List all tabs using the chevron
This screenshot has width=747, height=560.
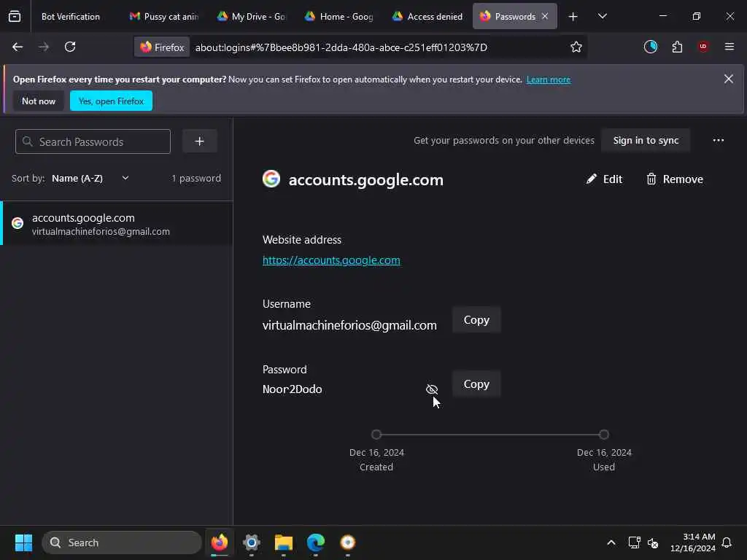point(602,16)
